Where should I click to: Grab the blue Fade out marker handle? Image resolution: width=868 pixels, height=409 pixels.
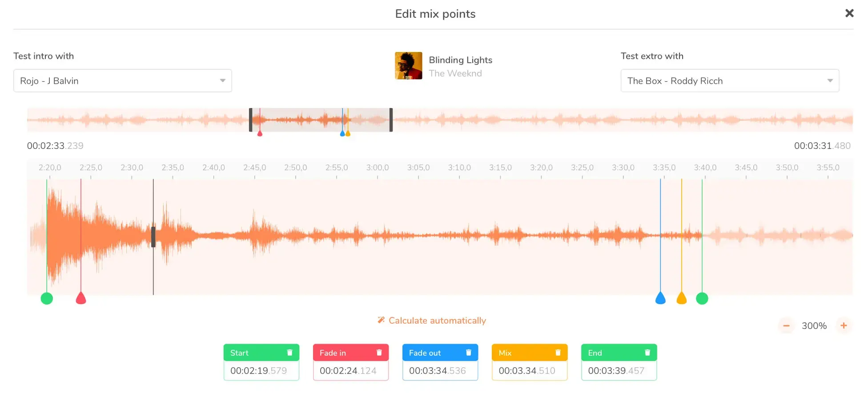tap(660, 298)
